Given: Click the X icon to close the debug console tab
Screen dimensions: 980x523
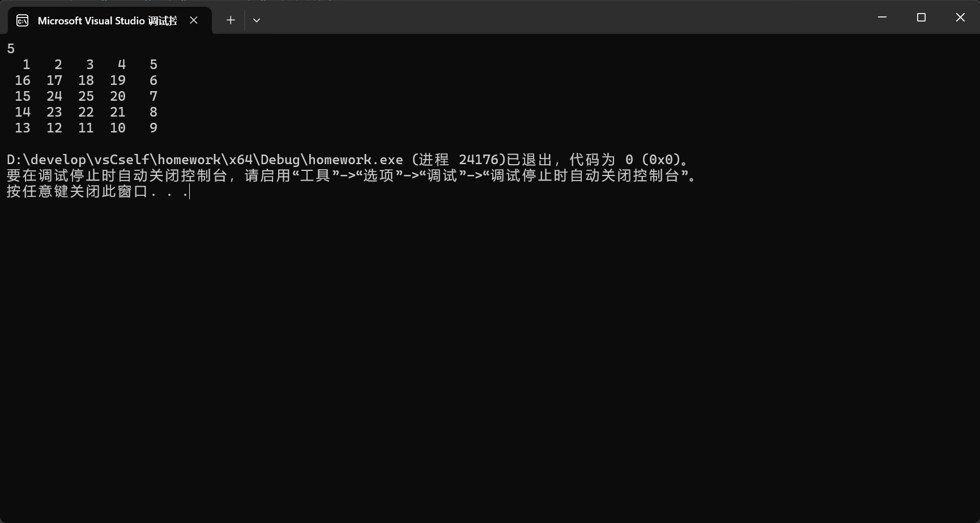Looking at the screenshot, I should [x=193, y=20].
